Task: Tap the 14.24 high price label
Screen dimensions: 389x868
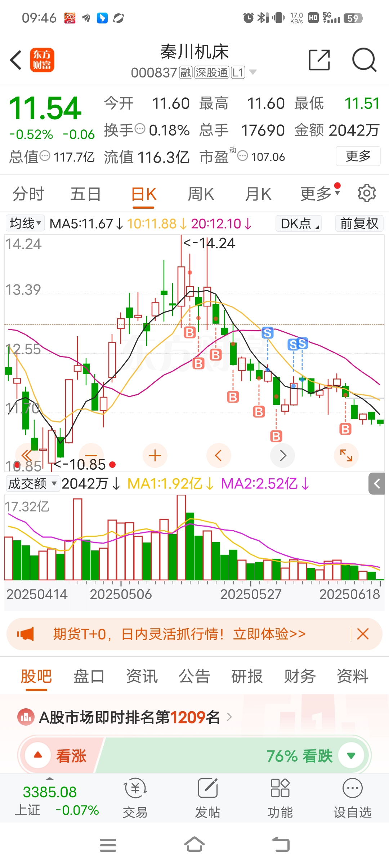Action: pos(209,243)
